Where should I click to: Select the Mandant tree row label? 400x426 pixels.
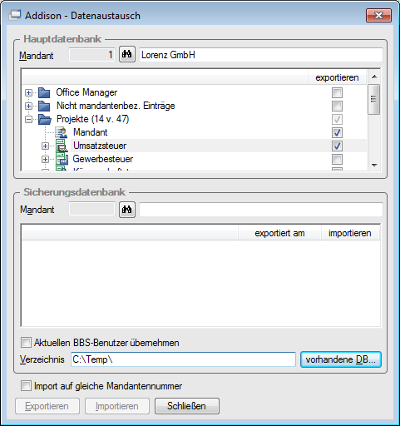pyautogui.click(x=90, y=132)
